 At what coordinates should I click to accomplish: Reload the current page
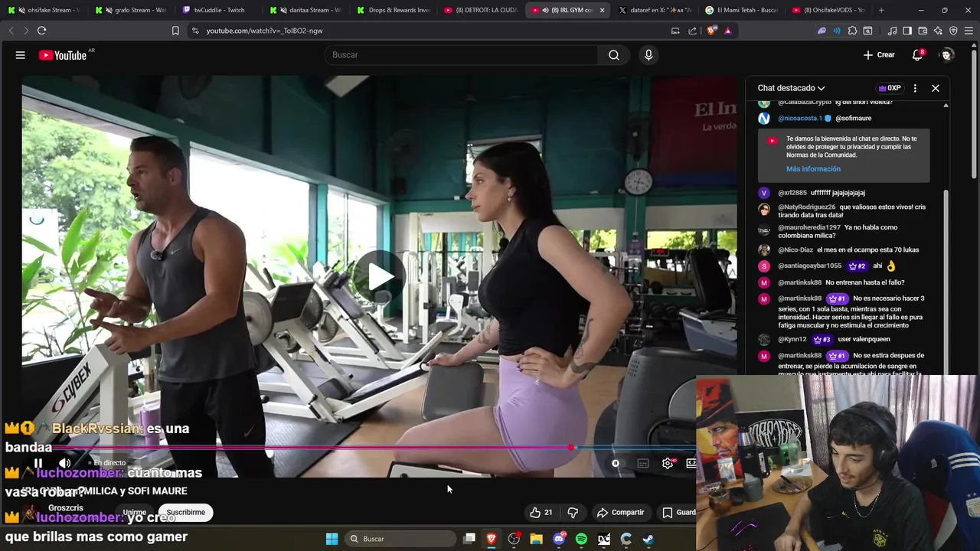(x=41, y=31)
